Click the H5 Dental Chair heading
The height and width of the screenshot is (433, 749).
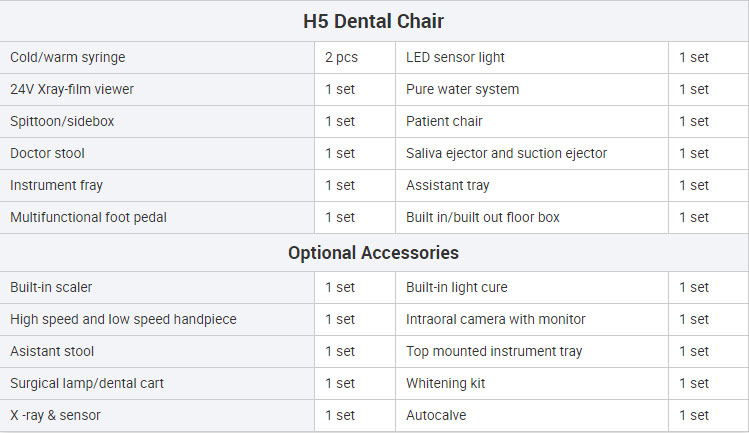click(374, 22)
